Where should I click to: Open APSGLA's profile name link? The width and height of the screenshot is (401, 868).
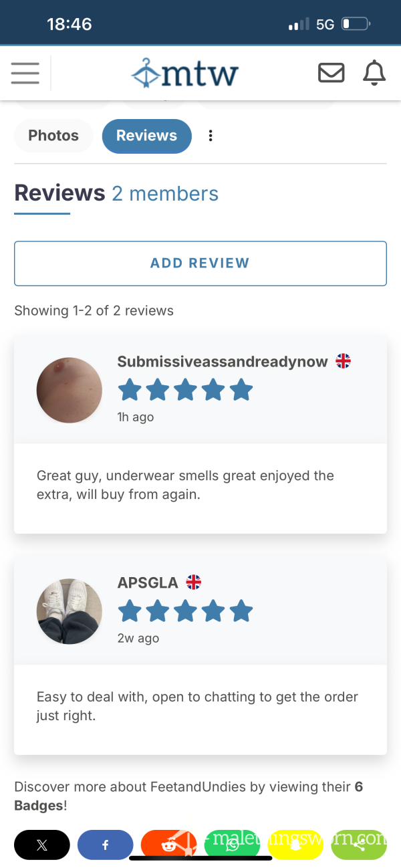coord(148,582)
